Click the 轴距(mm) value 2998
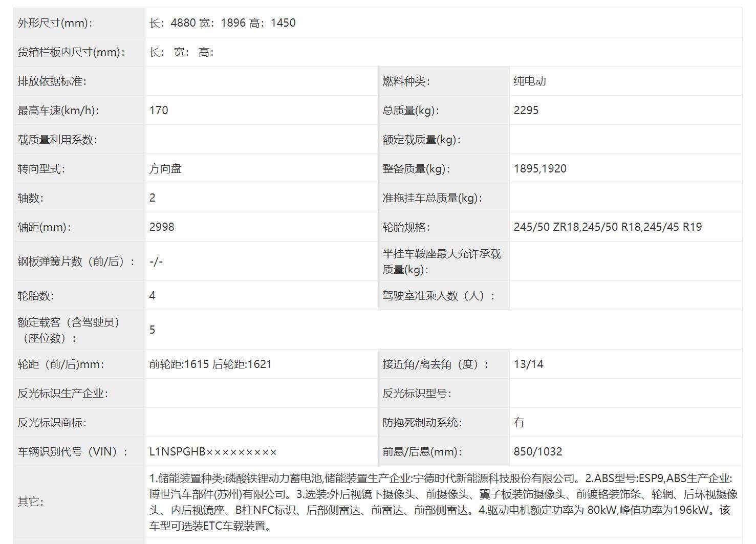The height and width of the screenshot is (544, 756). point(162,227)
